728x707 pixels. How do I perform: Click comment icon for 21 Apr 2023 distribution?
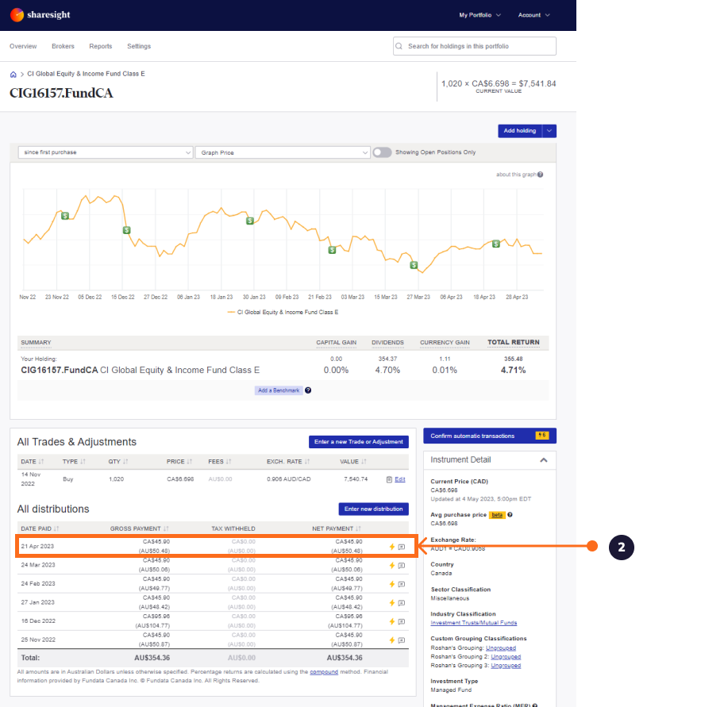[x=402, y=547]
